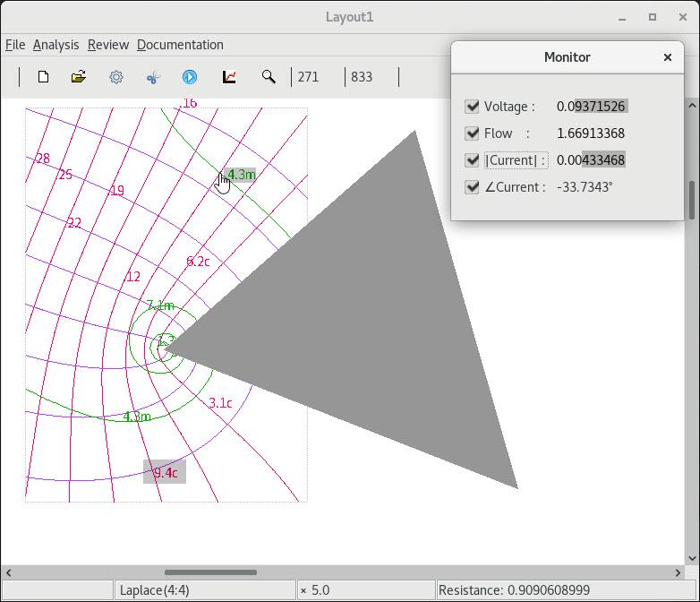Toggle the Flow checkbox
This screenshot has width=700, height=602.
pos(473,133)
